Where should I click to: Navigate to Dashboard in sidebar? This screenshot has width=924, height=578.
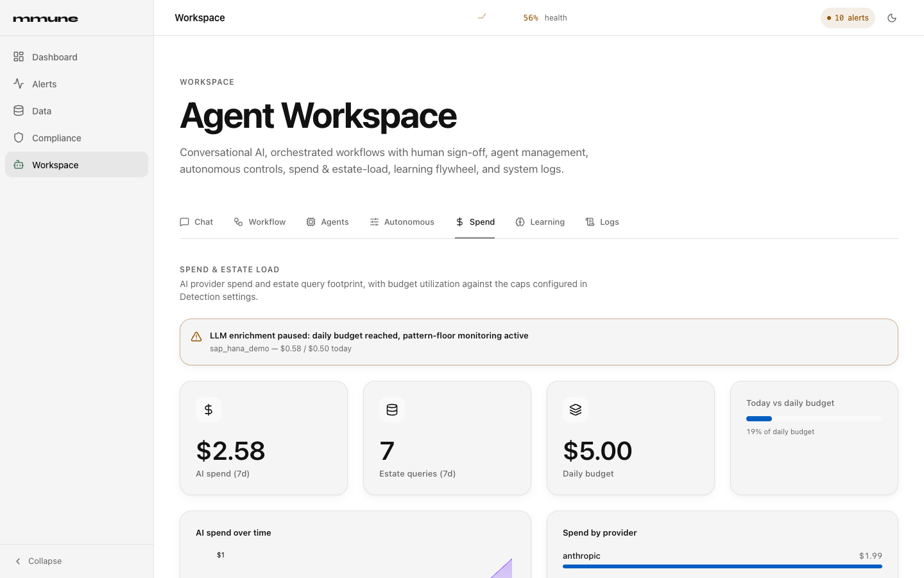click(x=76, y=57)
